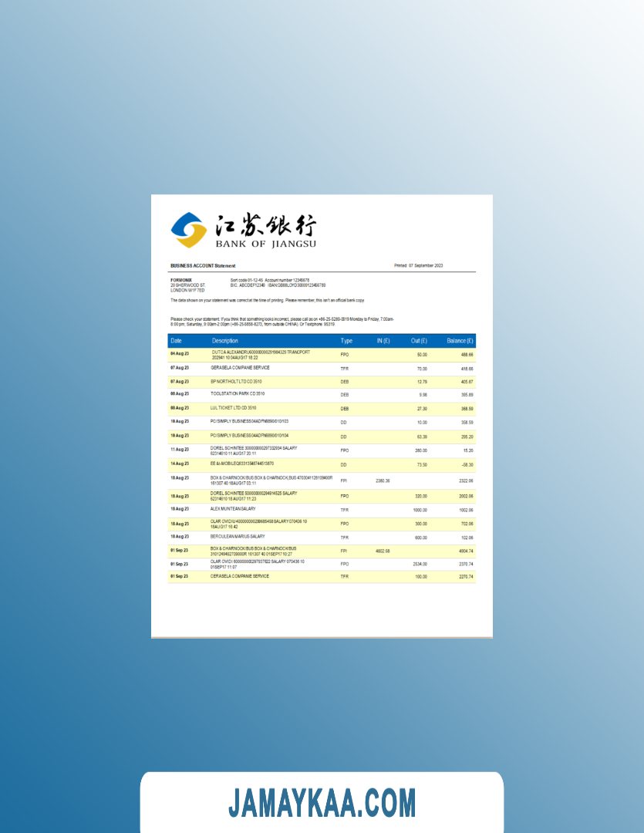Screen dimensions: 644x833
Task: Select 'BP NORTHOLT LTD CD 3510' description
Action: [x=237, y=382]
